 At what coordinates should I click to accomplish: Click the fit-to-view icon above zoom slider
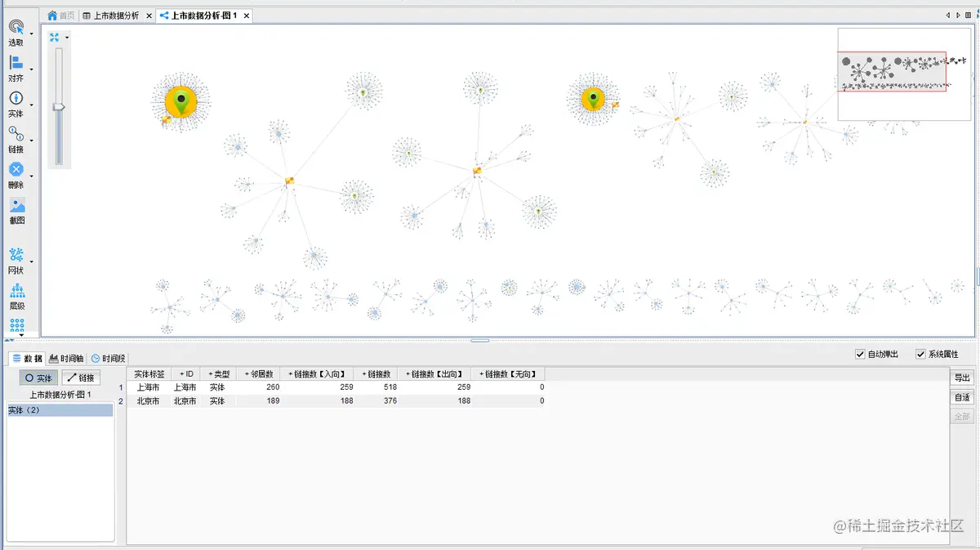pyautogui.click(x=55, y=37)
